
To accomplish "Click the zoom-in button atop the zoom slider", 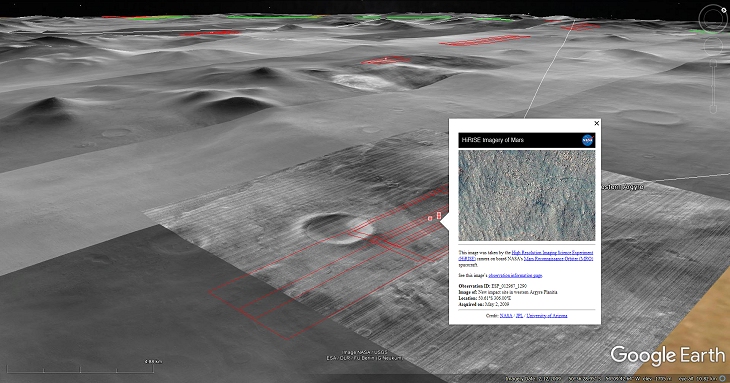I will (713, 63).
